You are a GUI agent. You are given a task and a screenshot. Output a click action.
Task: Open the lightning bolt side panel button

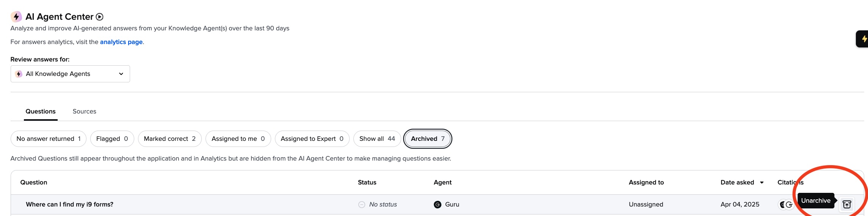[863, 39]
